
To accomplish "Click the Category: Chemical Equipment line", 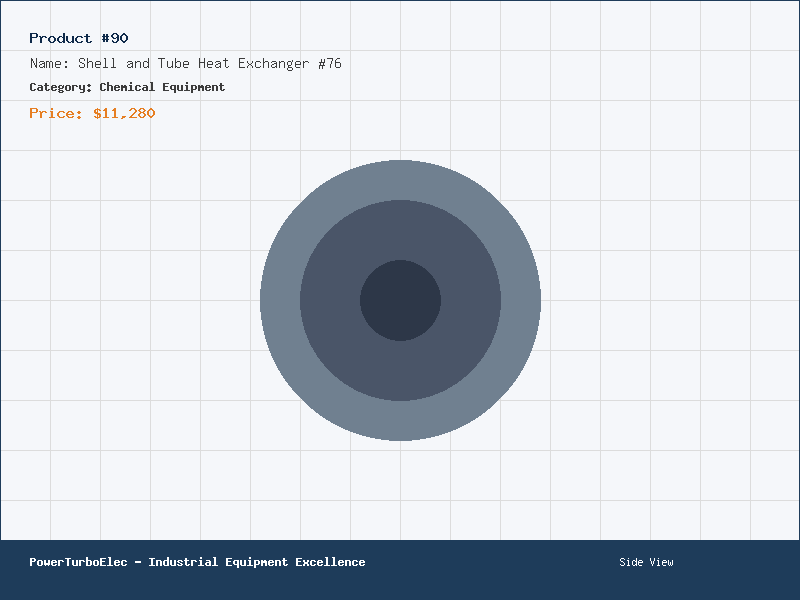I will coord(127,87).
